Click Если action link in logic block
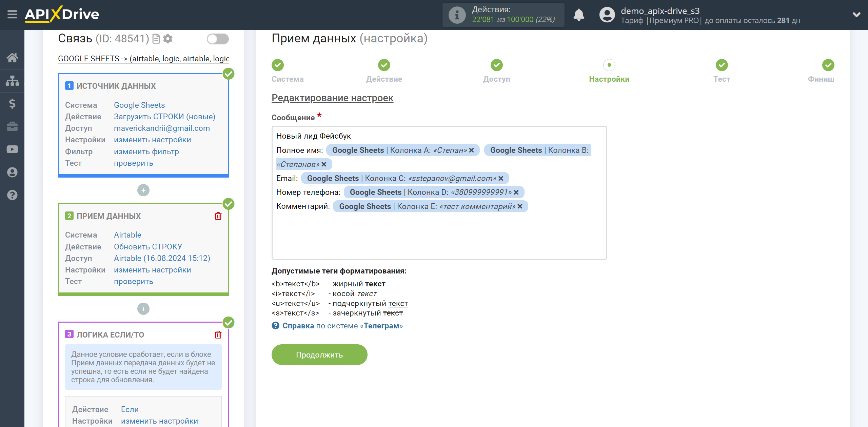Viewport: 868px width, 427px height. [x=130, y=409]
